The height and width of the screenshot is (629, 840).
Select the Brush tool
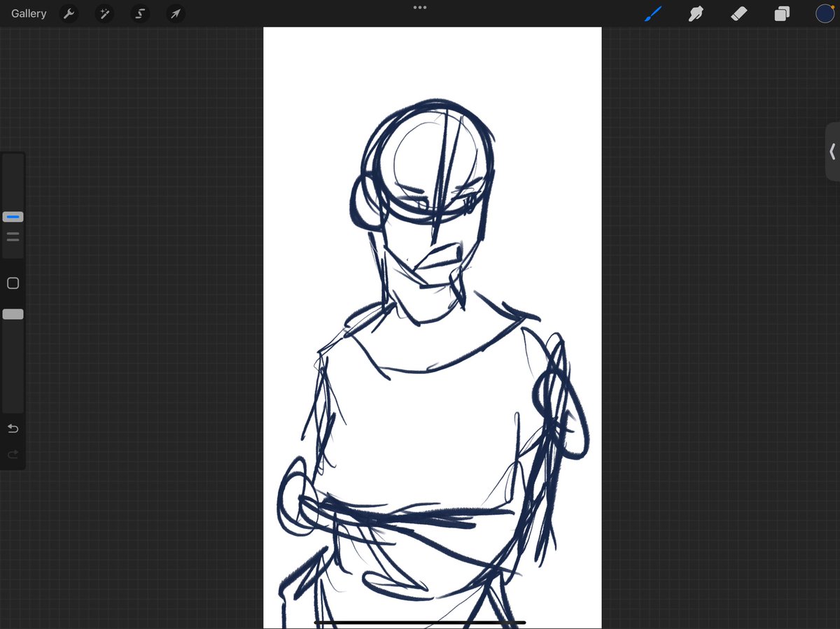[652, 13]
